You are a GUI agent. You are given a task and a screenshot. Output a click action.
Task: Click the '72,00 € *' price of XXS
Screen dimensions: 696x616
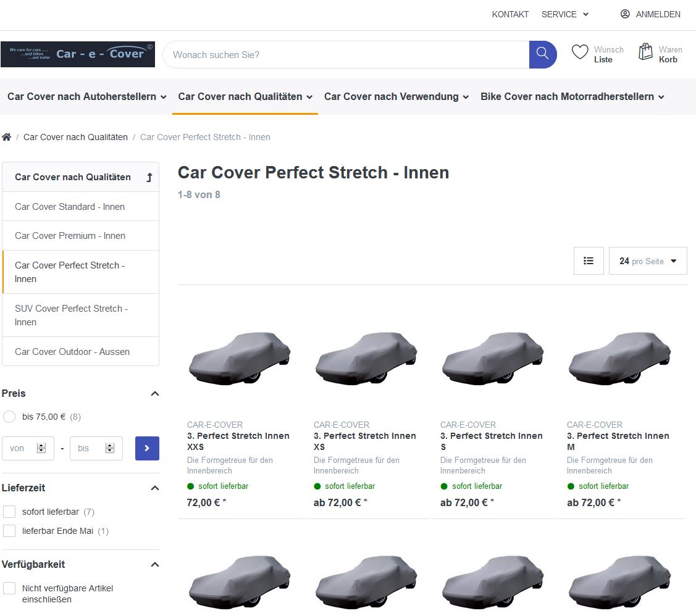[206, 502]
